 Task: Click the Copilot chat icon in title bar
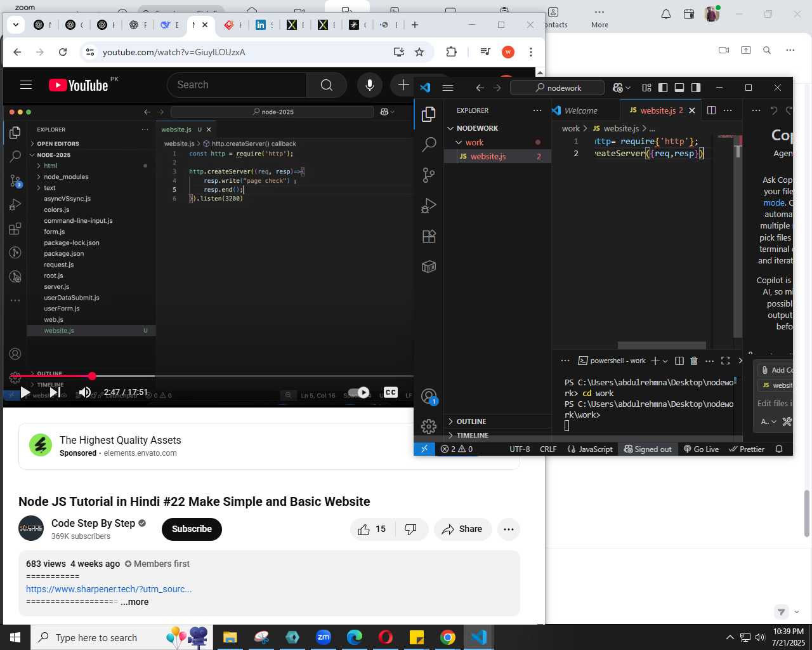(x=618, y=88)
